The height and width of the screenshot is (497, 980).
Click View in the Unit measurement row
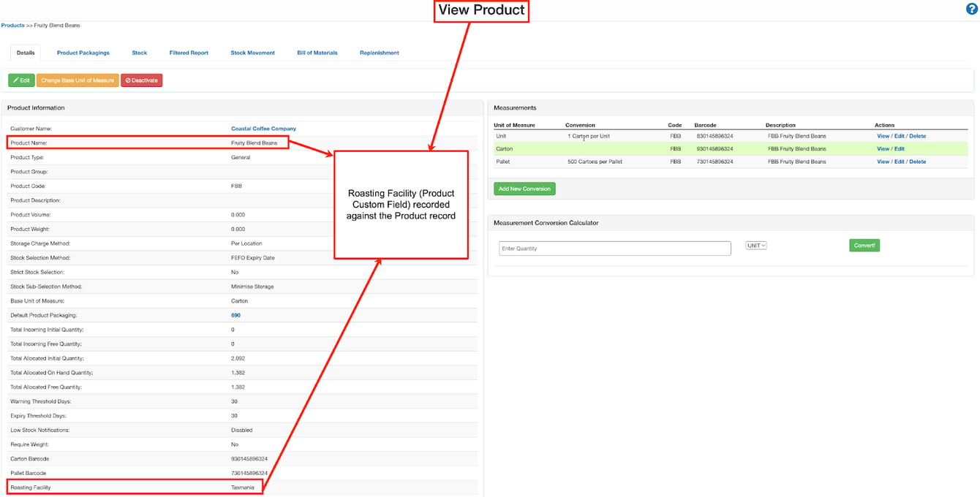pos(883,136)
